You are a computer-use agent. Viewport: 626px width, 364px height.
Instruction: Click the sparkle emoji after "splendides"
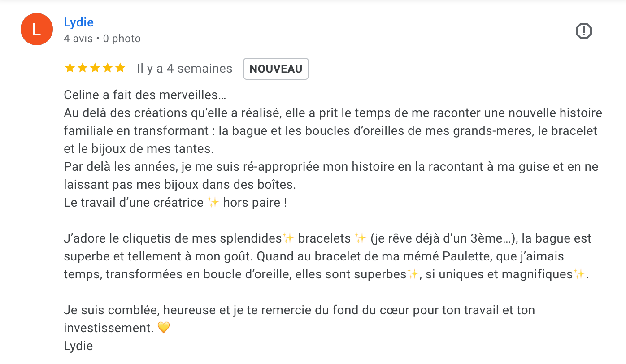point(288,238)
